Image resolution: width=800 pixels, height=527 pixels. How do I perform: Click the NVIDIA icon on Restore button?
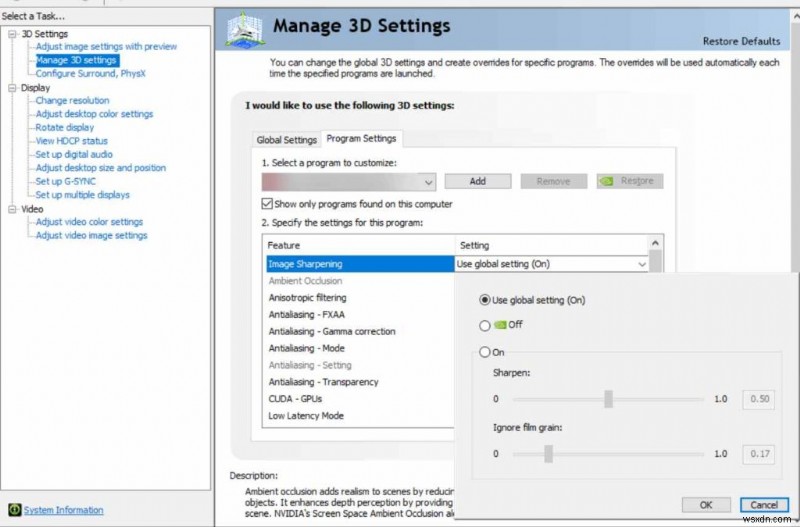point(606,181)
